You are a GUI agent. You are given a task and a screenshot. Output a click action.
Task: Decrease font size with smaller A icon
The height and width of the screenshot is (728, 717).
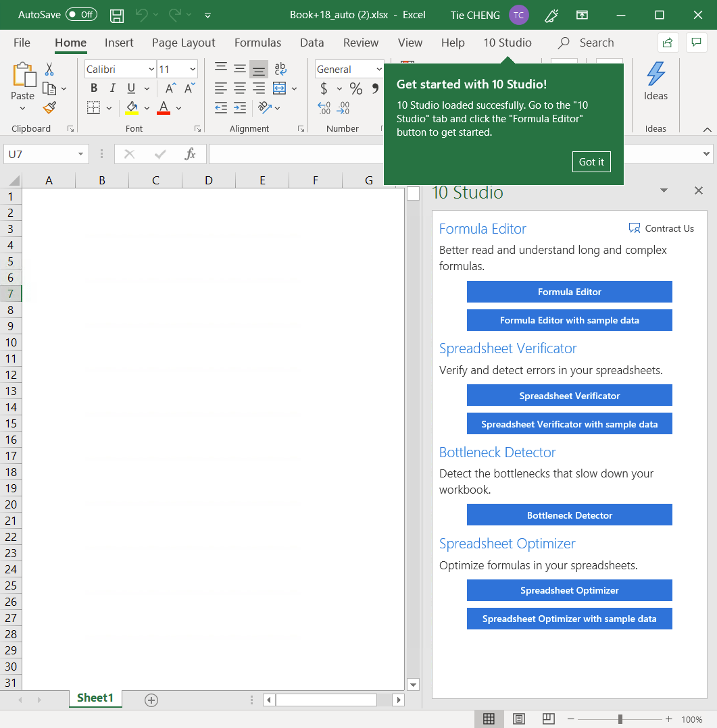pos(190,88)
